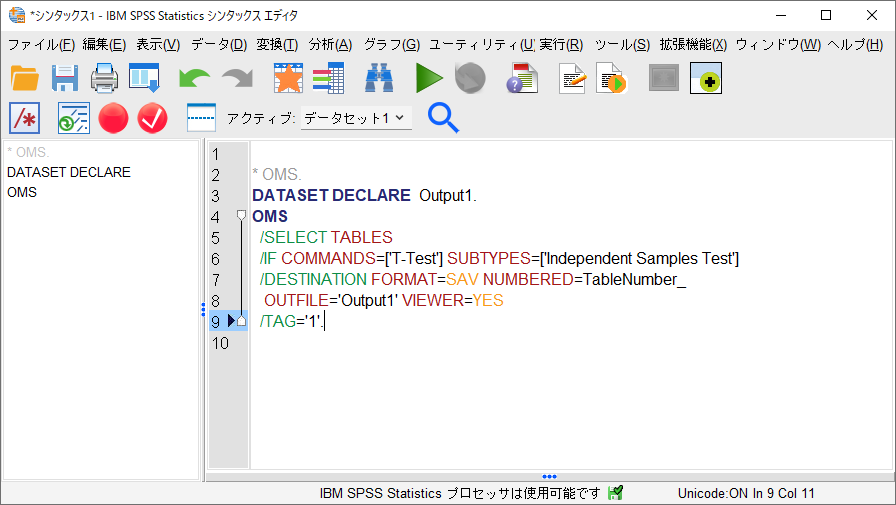
Task: Select OMS entry in navigation pane
Action: (x=22, y=193)
